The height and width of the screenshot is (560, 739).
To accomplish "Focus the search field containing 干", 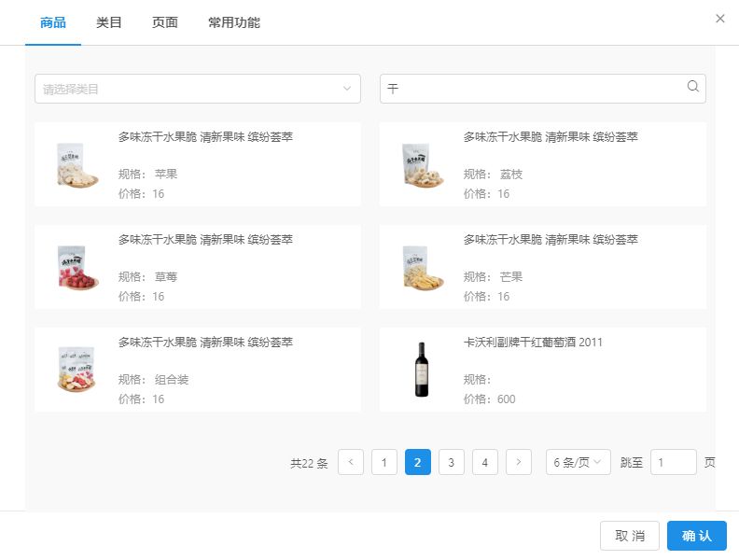I will point(534,89).
